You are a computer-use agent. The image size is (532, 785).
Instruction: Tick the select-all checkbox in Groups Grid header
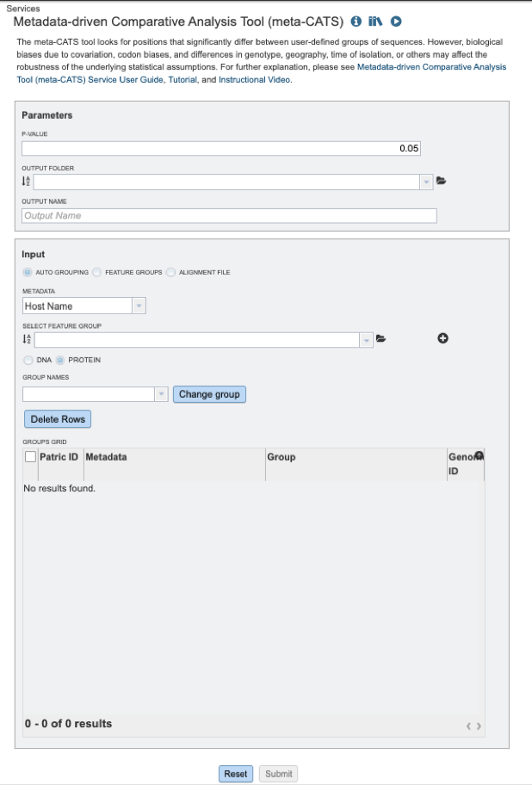[x=30, y=457]
